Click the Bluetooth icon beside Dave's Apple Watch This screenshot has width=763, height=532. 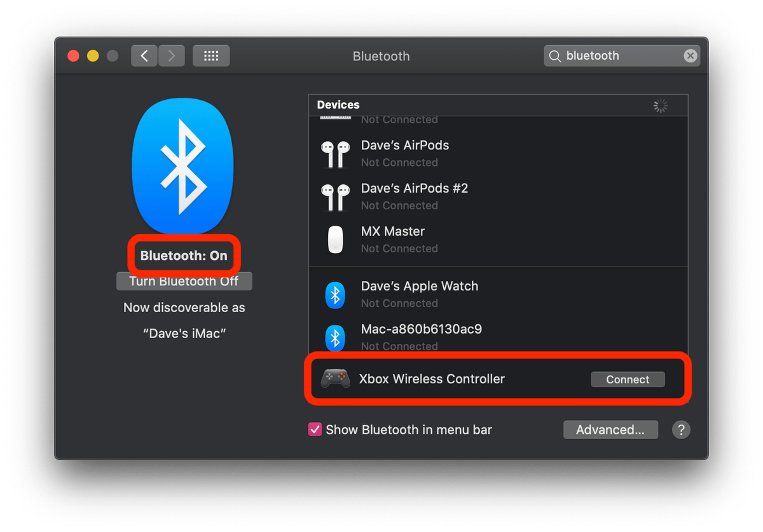coord(335,294)
